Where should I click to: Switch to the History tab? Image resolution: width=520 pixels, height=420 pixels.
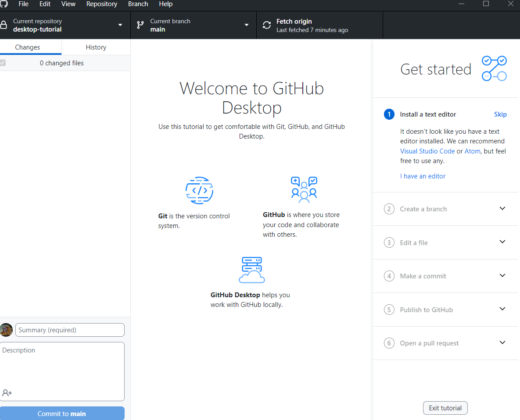[x=96, y=47]
